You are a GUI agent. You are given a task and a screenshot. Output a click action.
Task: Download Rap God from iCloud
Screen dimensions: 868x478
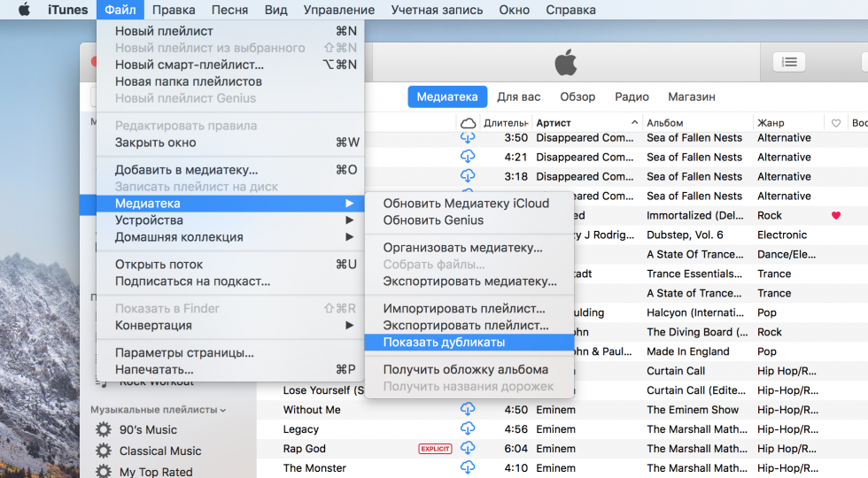coord(468,448)
